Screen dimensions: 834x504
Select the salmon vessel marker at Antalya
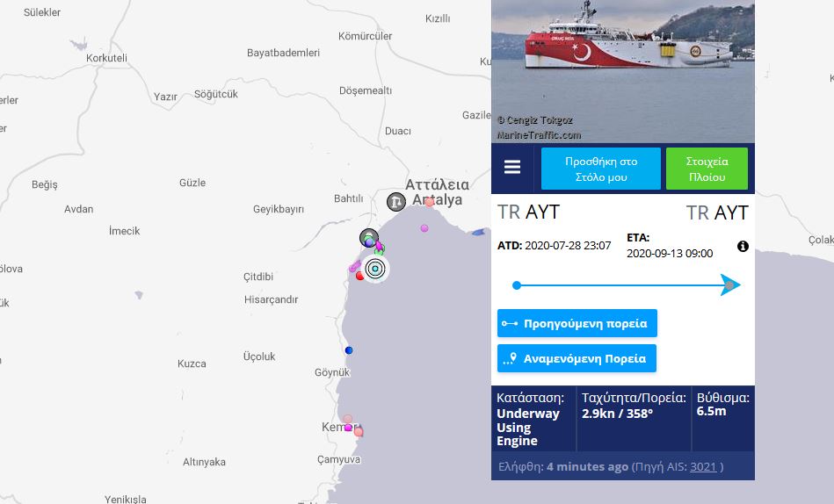coord(429,202)
